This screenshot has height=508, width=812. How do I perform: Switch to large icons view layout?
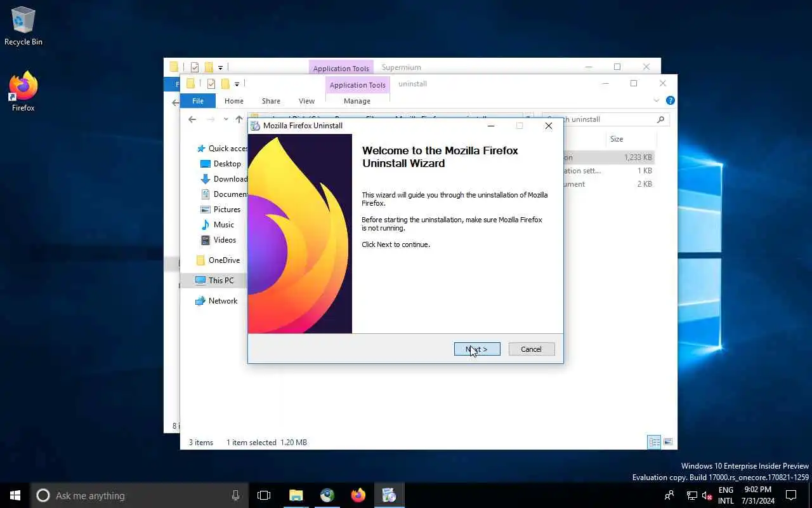(668, 442)
